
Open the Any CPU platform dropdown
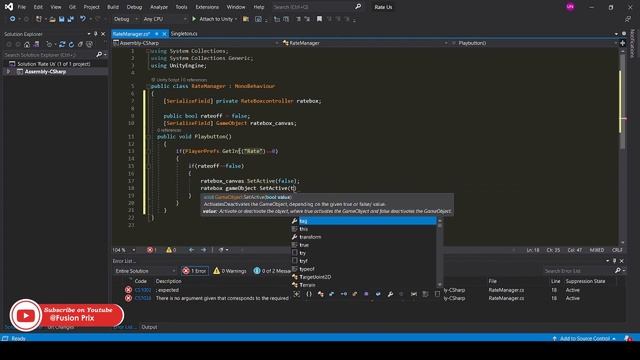(x=164, y=19)
